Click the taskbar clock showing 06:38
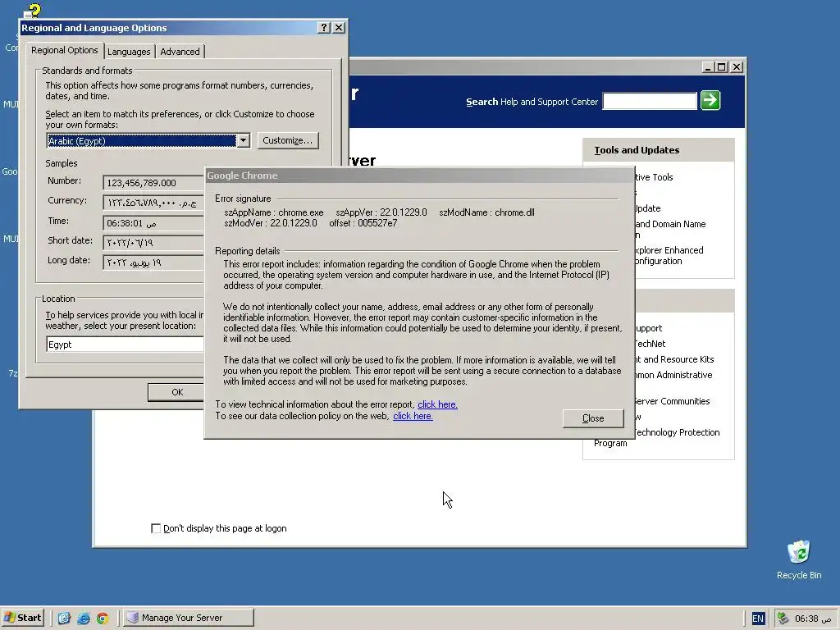This screenshot has height=630, width=840. (813, 619)
